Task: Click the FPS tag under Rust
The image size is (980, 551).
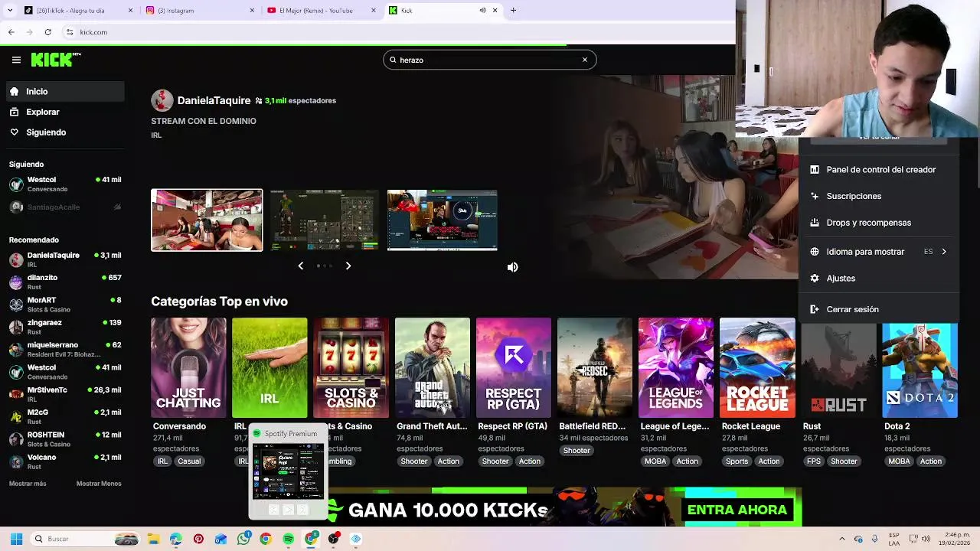Action: [813, 461]
